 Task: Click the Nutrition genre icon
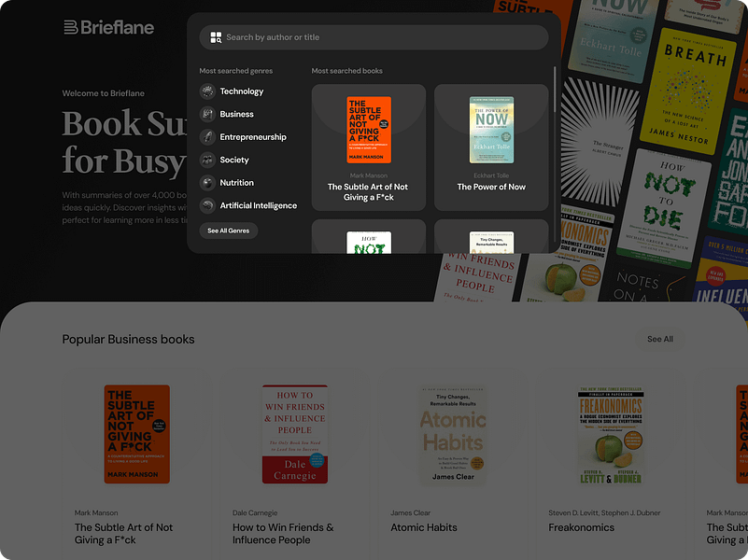point(207,183)
